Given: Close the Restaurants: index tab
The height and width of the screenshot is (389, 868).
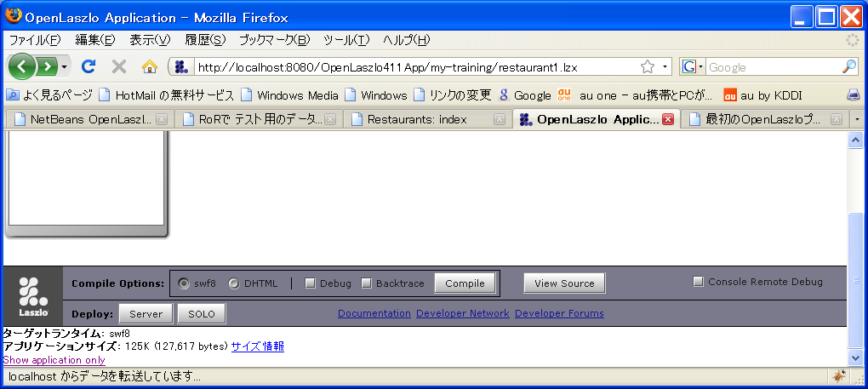Looking at the screenshot, I should coord(498,119).
